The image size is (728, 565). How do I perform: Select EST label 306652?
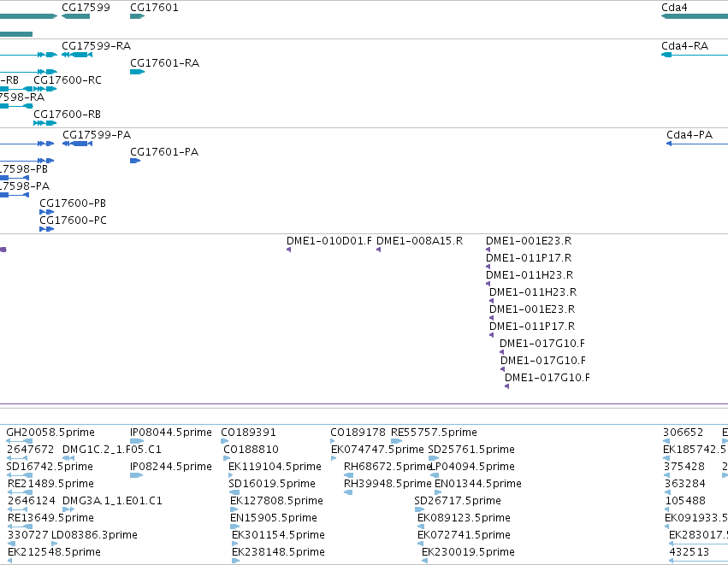click(683, 433)
